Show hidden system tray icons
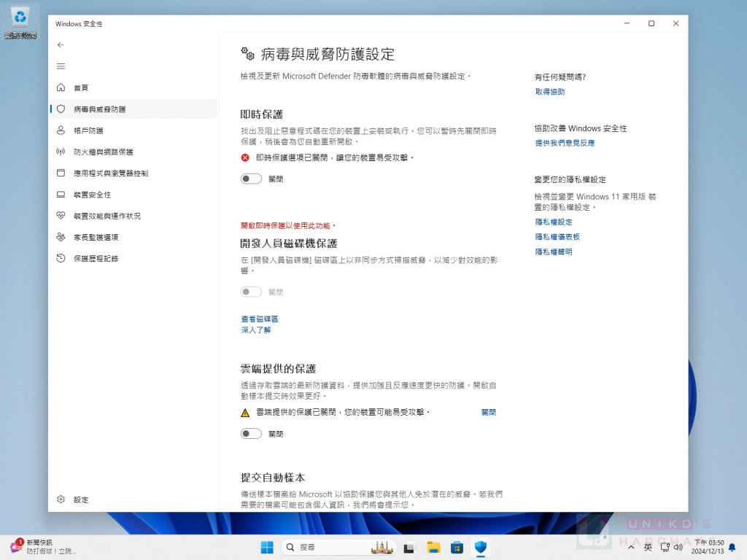747x560 pixels. coord(631,548)
